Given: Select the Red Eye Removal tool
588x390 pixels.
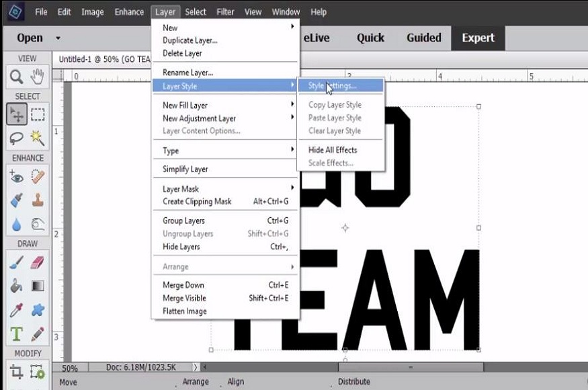Looking at the screenshot, I should (x=17, y=176).
